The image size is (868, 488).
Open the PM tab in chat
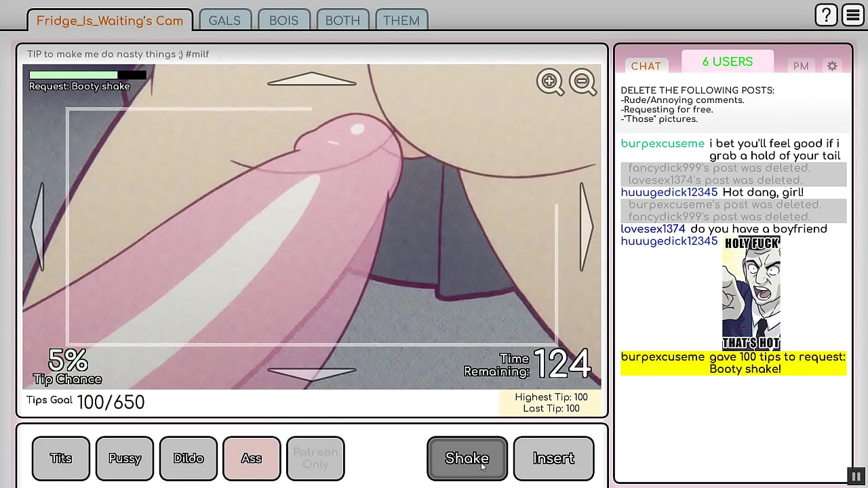click(x=801, y=66)
